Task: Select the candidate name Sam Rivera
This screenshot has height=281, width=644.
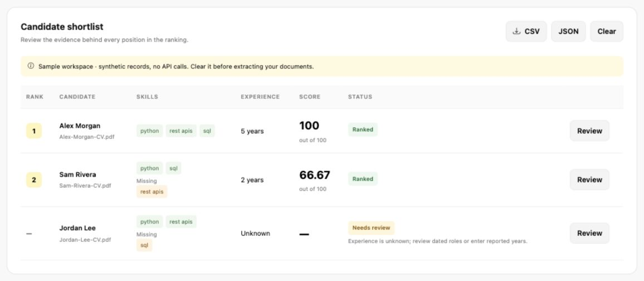Action: (77, 175)
